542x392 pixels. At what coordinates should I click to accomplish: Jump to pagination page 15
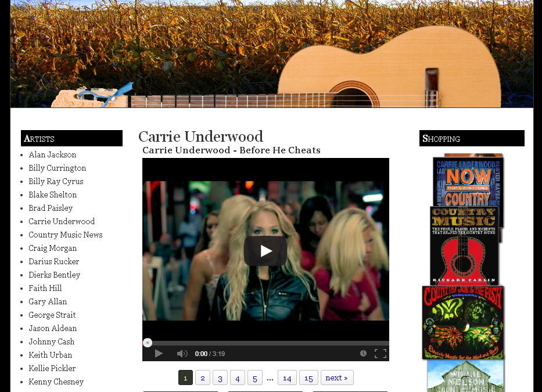(x=308, y=377)
